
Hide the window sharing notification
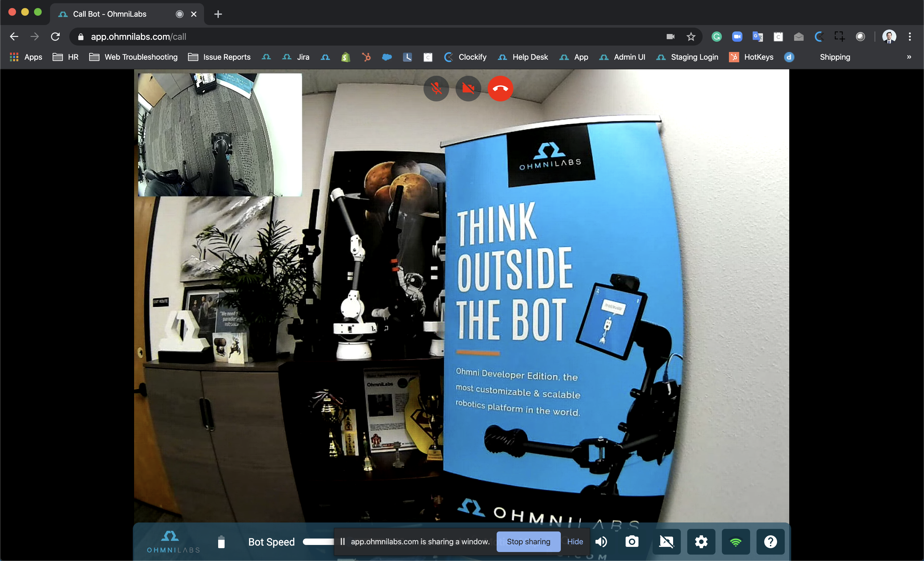[x=575, y=541]
